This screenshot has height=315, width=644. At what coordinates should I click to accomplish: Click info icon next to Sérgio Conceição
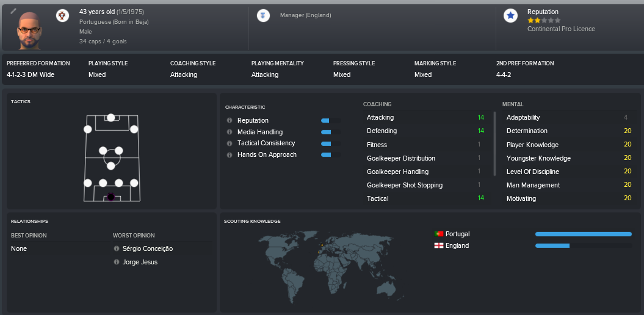click(x=117, y=249)
